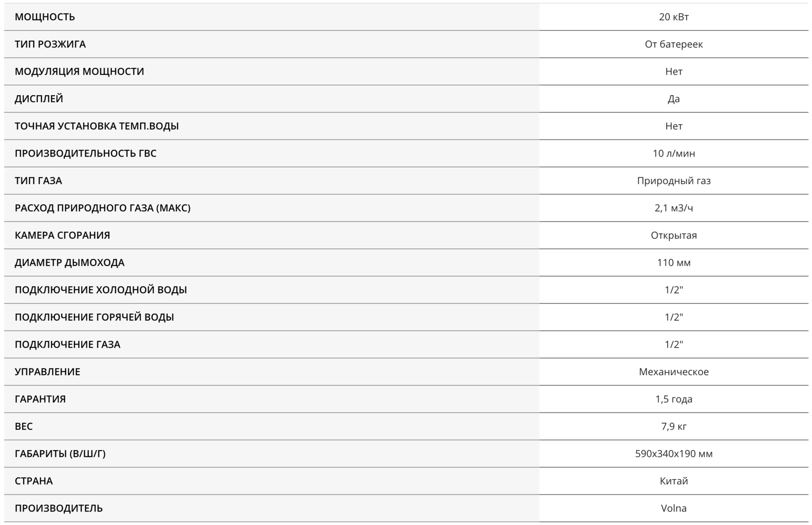The width and height of the screenshot is (812, 525).
Task: Click the ДИСПЛЕЙ row value Да
Action: pos(673,99)
